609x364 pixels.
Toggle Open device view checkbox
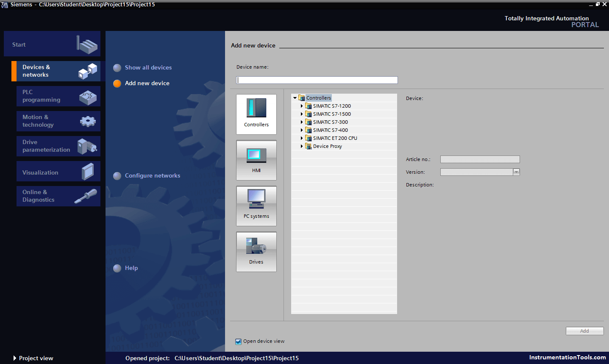click(239, 342)
